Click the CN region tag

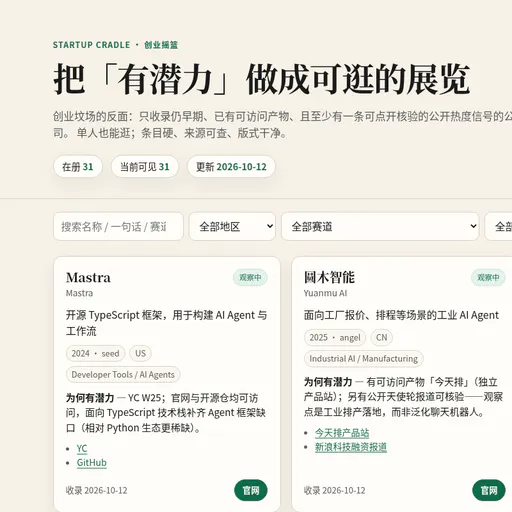(382, 337)
